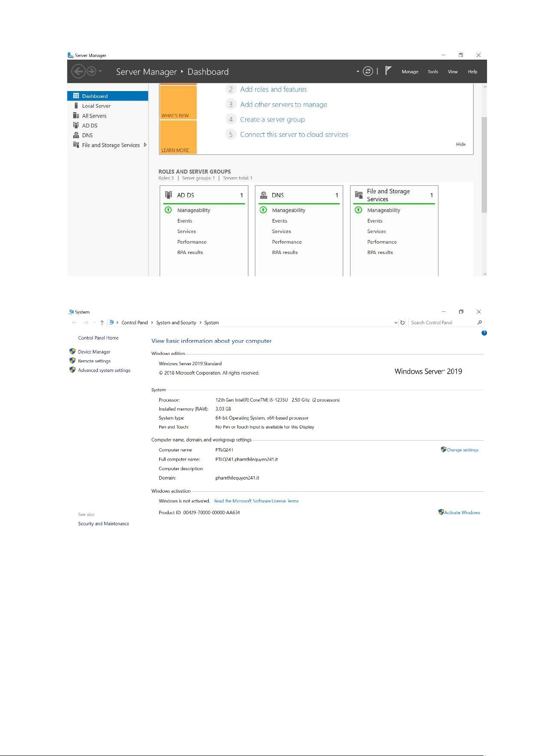Image resolution: width=535 pixels, height=756 pixels.
Task: Open recent locations dropdown in System window
Action: coord(94,323)
